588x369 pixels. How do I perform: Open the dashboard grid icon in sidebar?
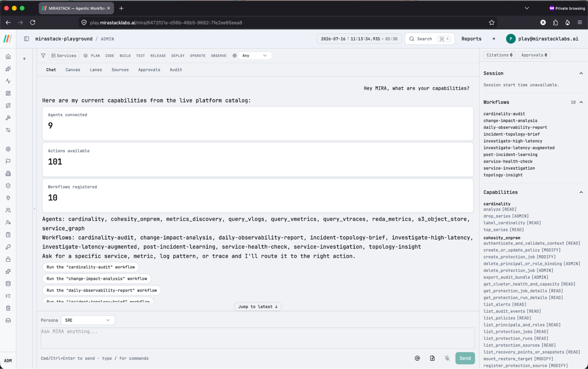(x=8, y=93)
